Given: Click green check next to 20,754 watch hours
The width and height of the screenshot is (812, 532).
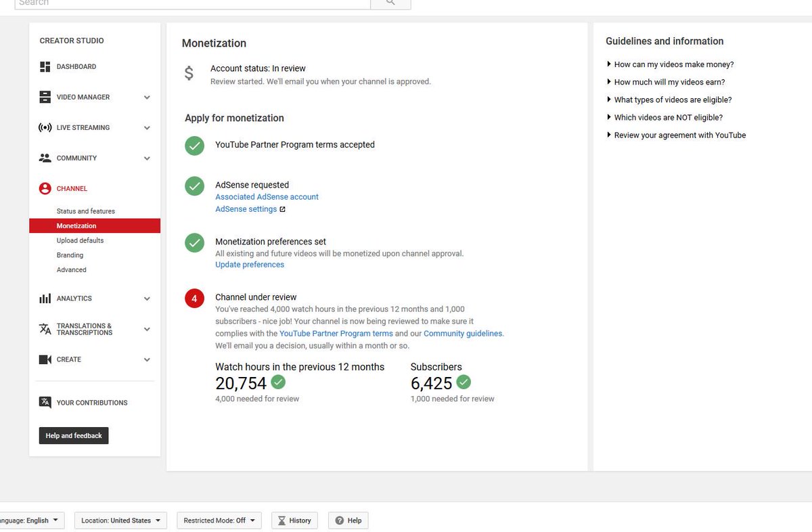Looking at the screenshot, I should (278, 382).
